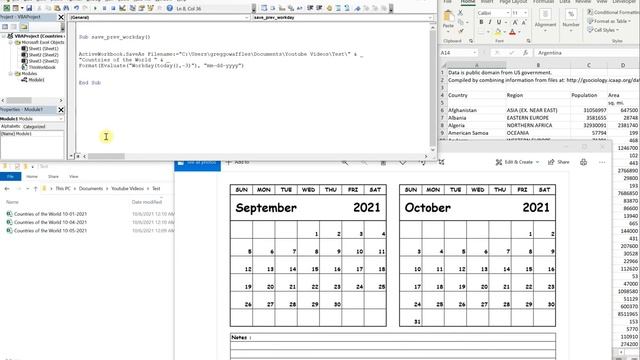
Task: Open the font size 11 dropdown
Action: [525, 13]
